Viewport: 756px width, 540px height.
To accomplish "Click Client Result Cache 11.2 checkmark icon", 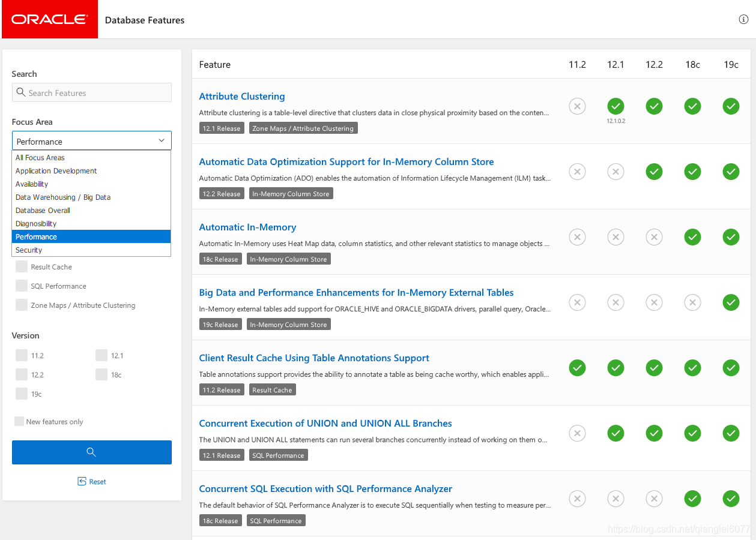I will click(x=577, y=368).
